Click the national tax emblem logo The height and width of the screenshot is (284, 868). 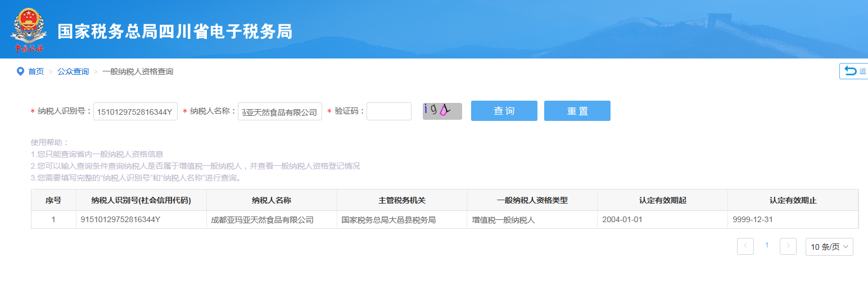click(x=26, y=30)
